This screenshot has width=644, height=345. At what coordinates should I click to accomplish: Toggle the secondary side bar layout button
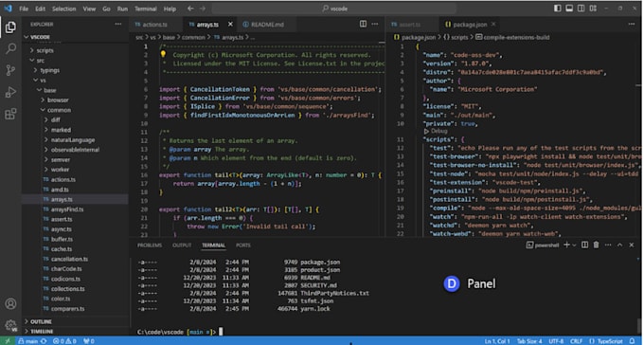point(581,9)
